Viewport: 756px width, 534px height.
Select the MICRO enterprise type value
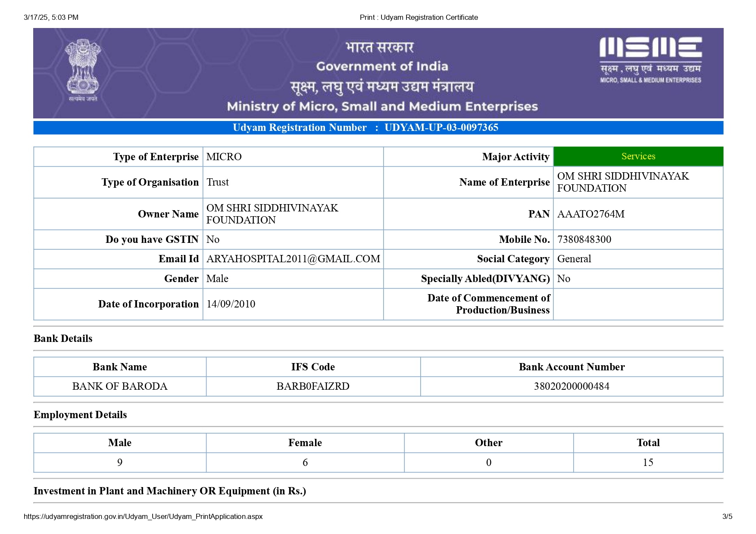click(x=224, y=157)
